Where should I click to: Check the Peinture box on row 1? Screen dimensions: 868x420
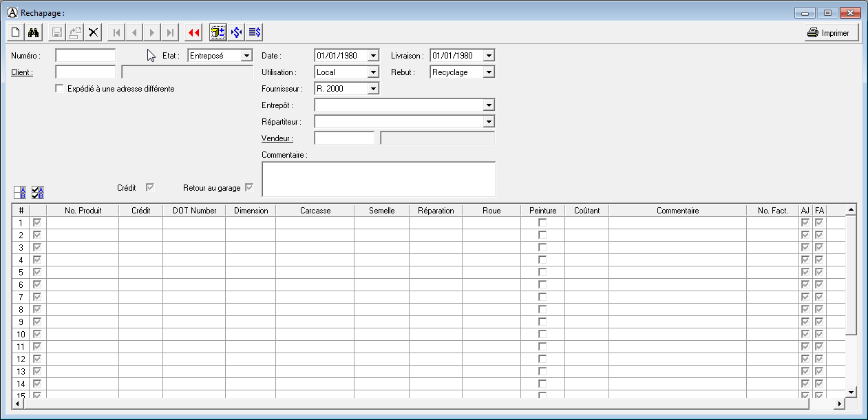pyautogui.click(x=542, y=222)
